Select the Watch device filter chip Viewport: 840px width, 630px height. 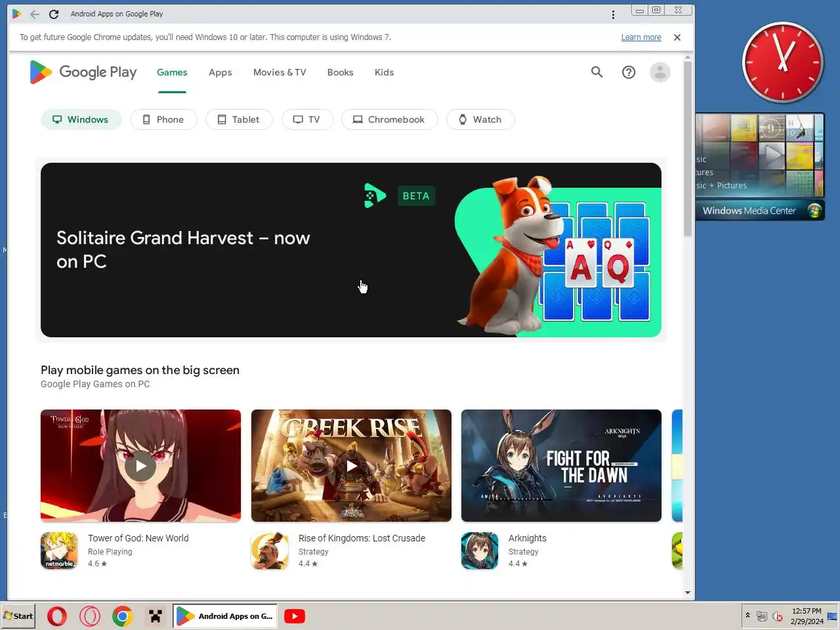(x=480, y=119)
